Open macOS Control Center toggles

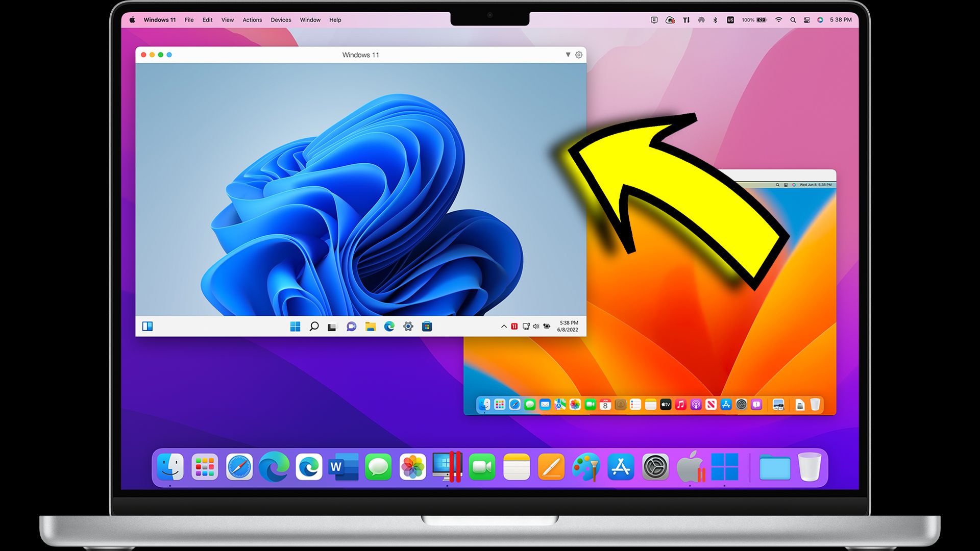[807, 20]
